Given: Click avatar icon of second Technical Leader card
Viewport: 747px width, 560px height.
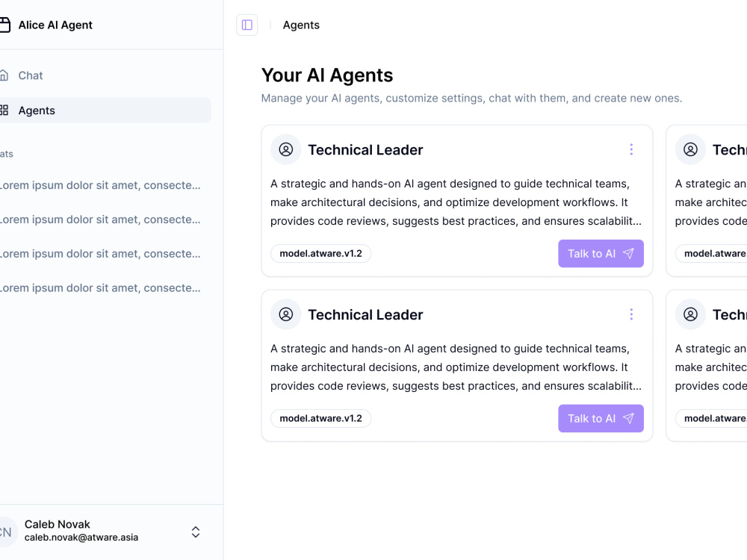Looking at the screenshot, I should (286, 314).
